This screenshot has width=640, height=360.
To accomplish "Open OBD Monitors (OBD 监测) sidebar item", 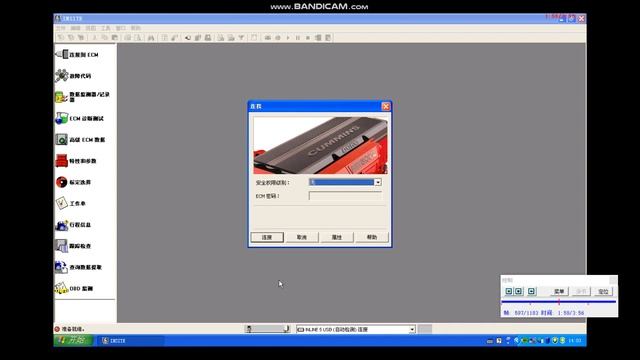I will (74, 288).
